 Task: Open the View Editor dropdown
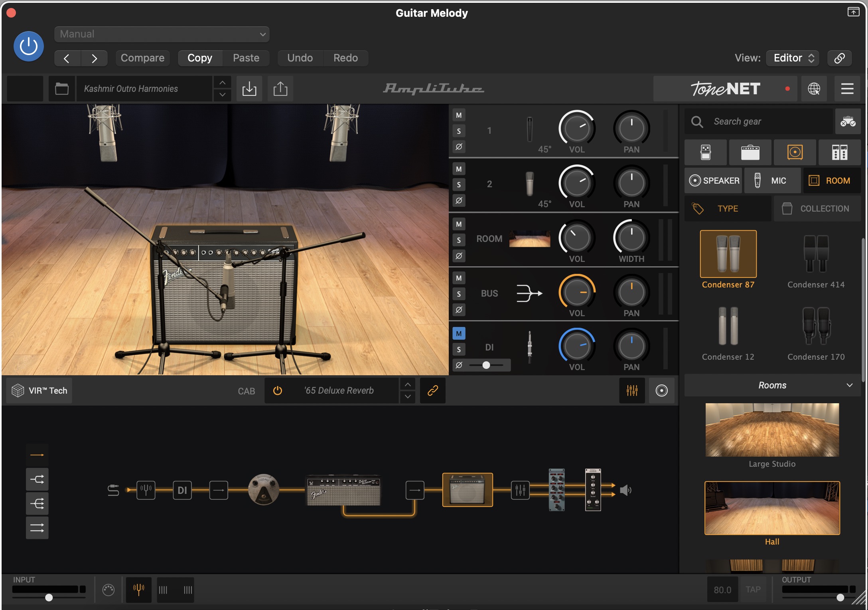tap(793, 58)
